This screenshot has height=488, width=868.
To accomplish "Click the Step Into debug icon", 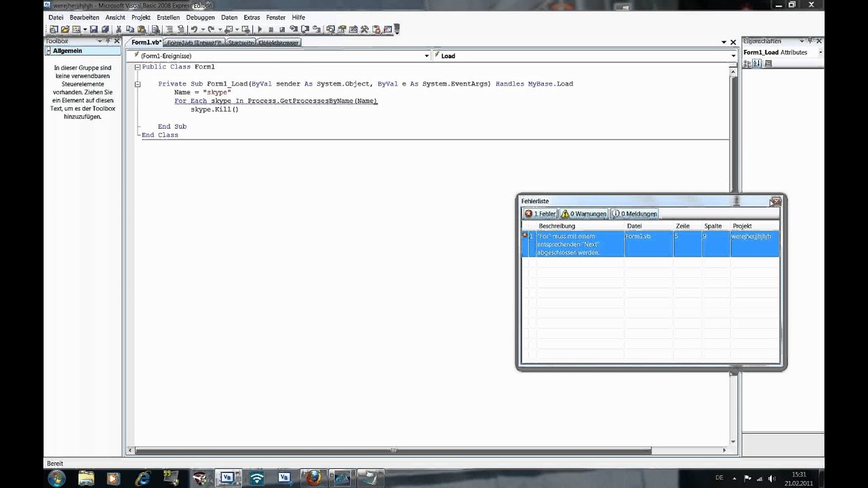I will pyautogui.click(x=294, y=29).
